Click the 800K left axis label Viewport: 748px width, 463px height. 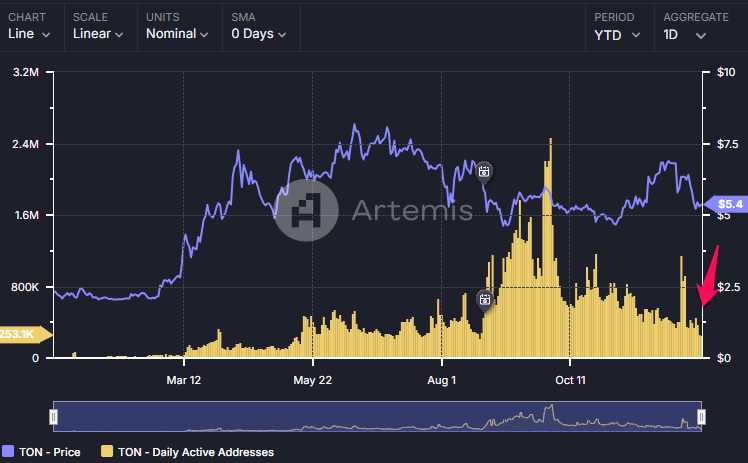pos(25,287)
